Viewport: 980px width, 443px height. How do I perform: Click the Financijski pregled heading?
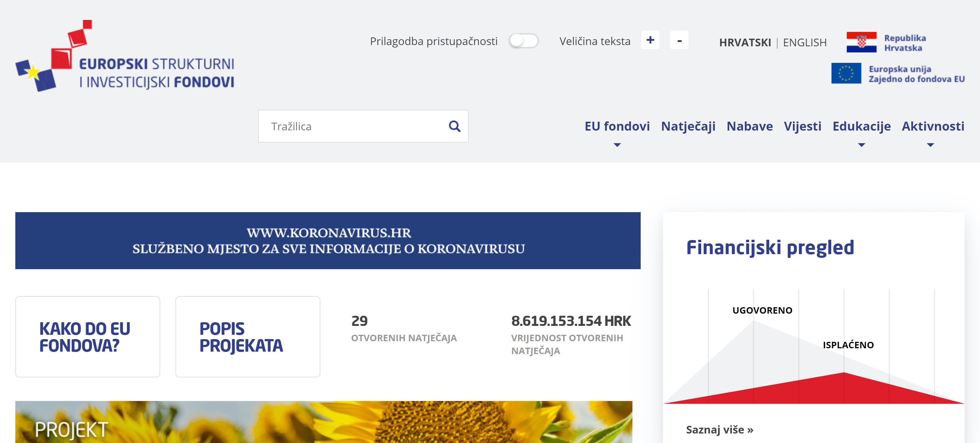[770, 248]
